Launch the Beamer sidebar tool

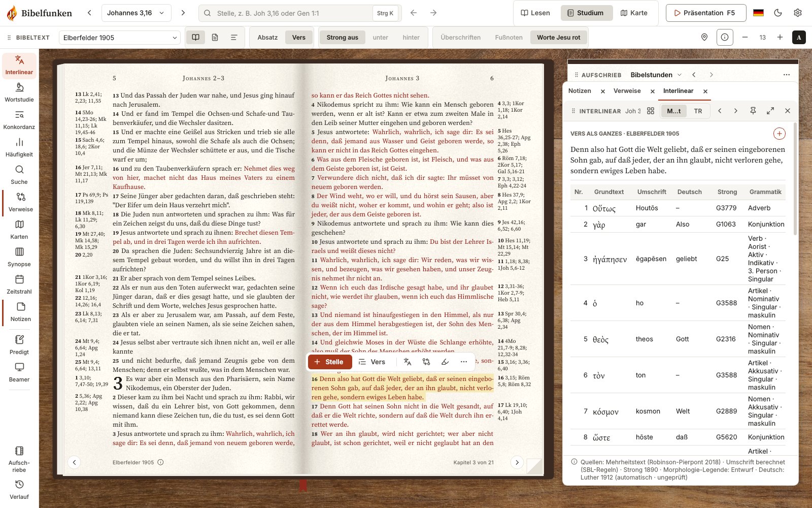coord(19,372)
